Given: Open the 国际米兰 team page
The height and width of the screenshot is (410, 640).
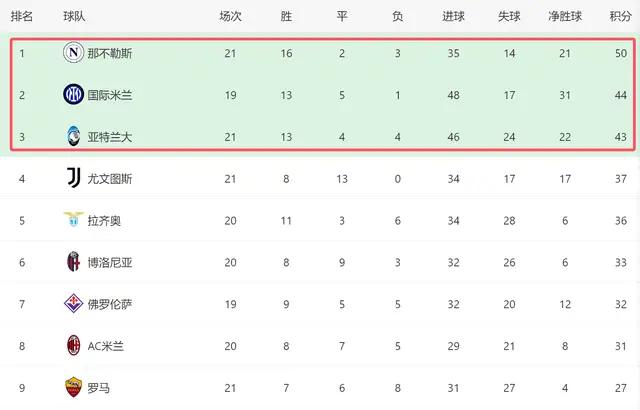Looking at the screenshot, I should coord(110,94).
